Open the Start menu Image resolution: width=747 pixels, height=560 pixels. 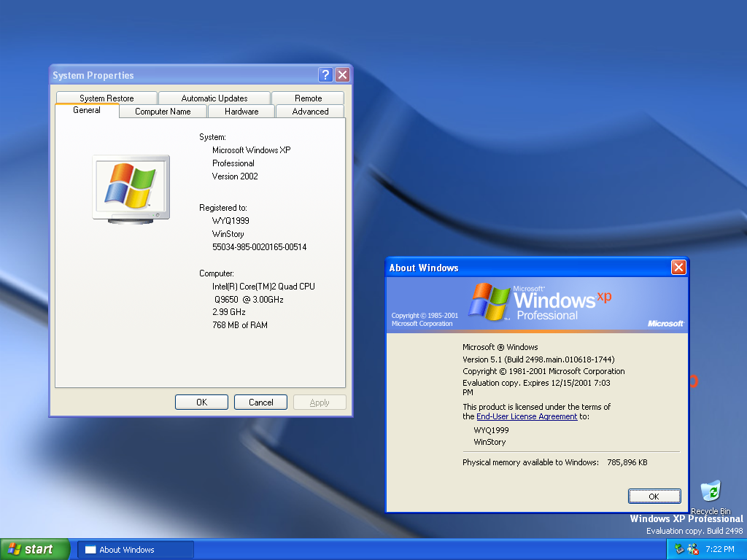pyautogui.click(x=35, y=549)
